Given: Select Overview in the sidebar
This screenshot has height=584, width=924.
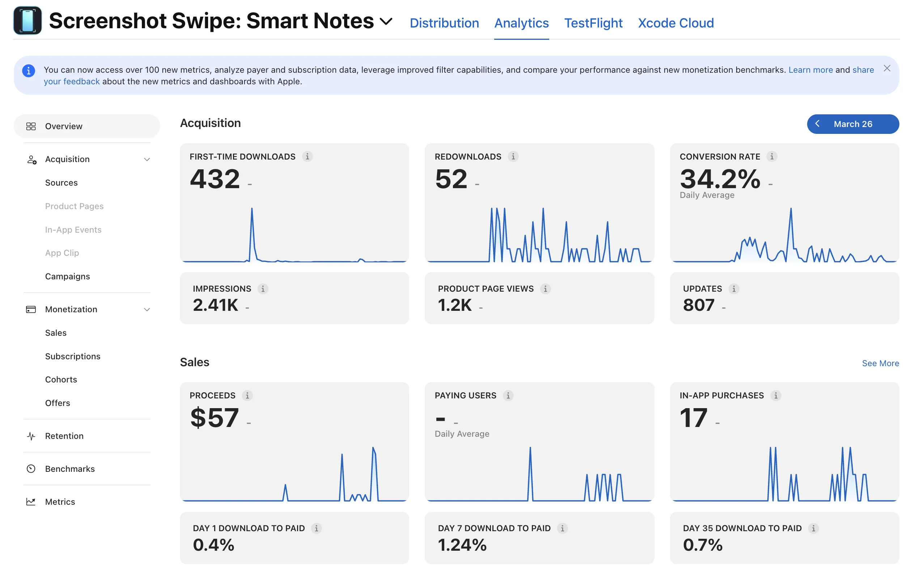Looking at the screenshot, I should click(x=87, y=126).
